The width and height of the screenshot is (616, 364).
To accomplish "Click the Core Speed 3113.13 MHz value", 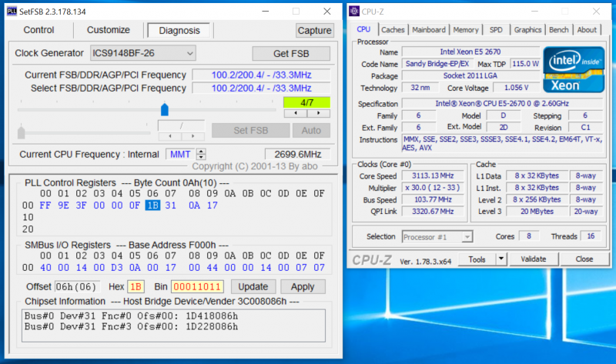I will pyautogui.click(x=433, y=175).
